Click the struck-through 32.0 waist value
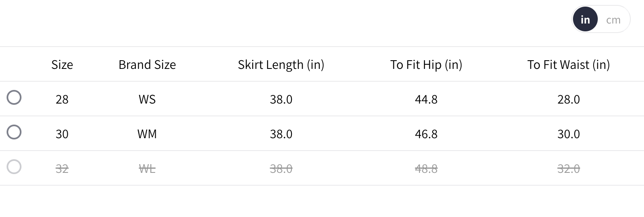The height and width of the screenshot is (217, 644). 568,169
